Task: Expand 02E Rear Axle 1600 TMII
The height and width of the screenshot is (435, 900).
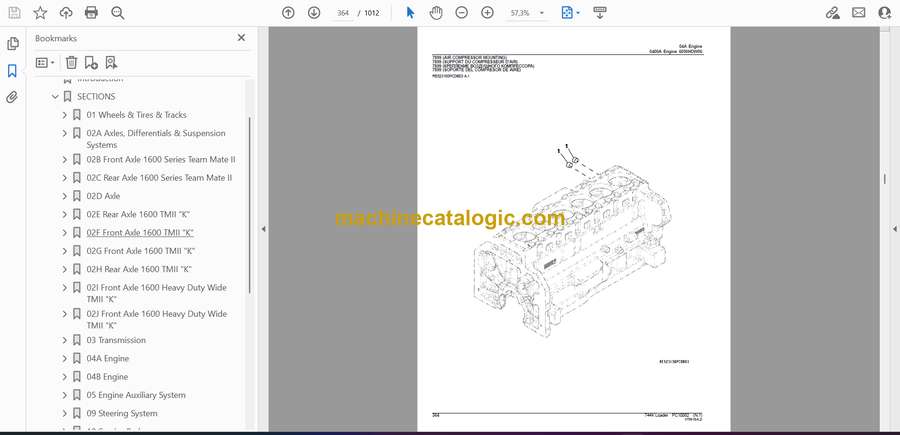Action: [64, 215]
